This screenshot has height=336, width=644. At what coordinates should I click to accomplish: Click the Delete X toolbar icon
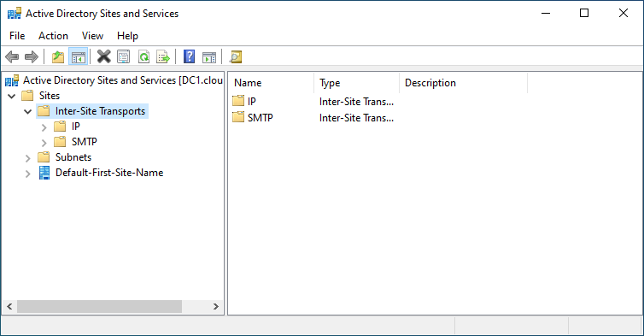coord(104,56)
